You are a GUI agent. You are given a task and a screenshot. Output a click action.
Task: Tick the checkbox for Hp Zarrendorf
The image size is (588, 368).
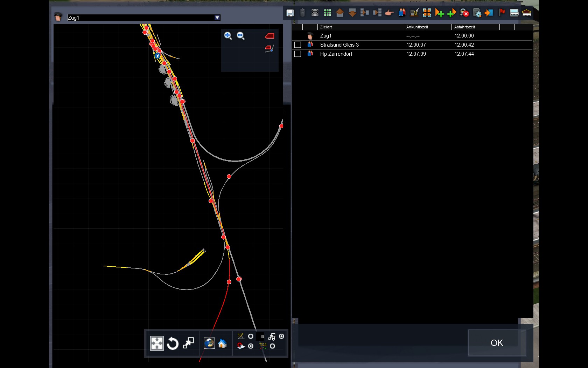(x=297, y=54)
